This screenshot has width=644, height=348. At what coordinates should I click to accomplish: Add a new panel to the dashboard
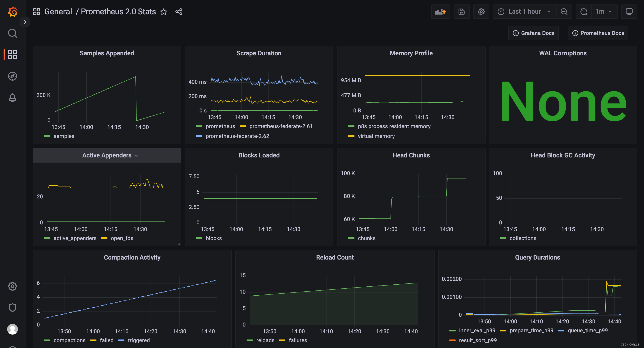pos(440,11)
